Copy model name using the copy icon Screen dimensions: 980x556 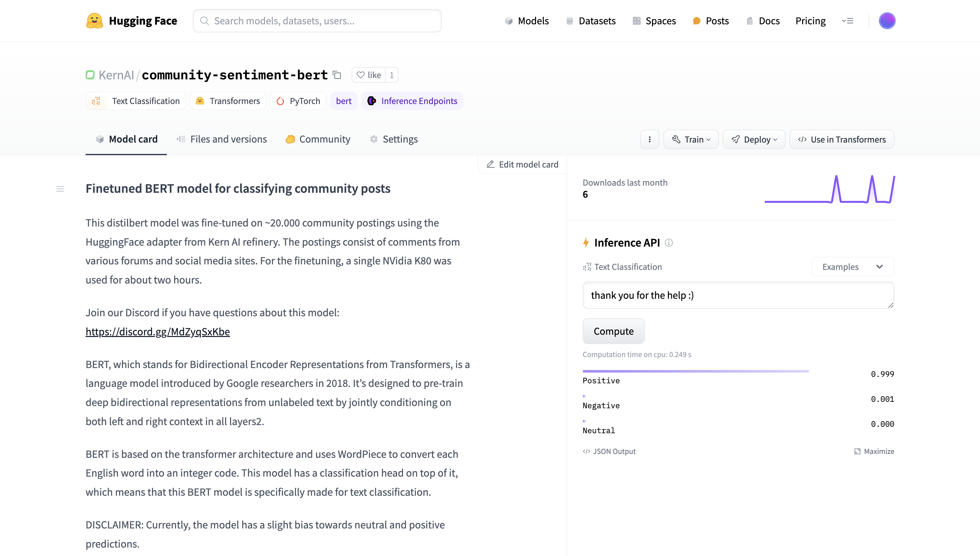pos(337,75)
